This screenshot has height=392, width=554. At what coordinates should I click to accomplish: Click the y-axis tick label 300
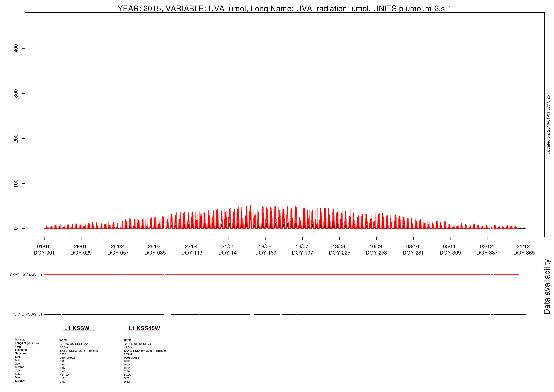pos(16,93)
